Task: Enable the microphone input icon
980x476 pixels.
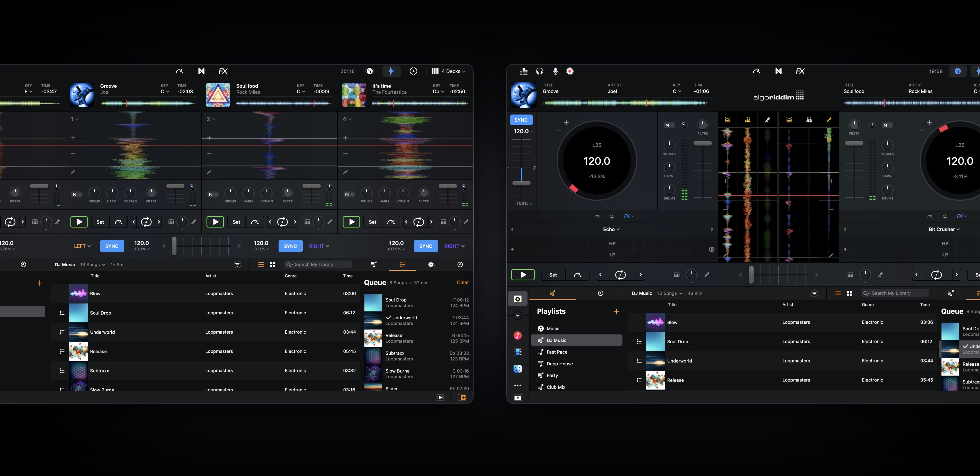Action: [555, 71]
